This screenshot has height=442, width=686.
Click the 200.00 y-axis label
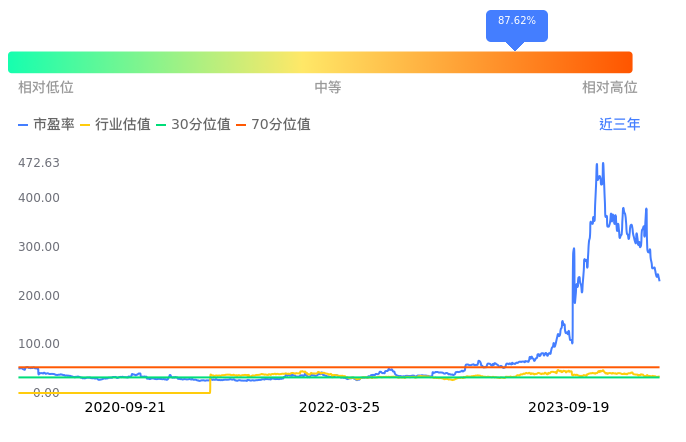tap(39, 296)
